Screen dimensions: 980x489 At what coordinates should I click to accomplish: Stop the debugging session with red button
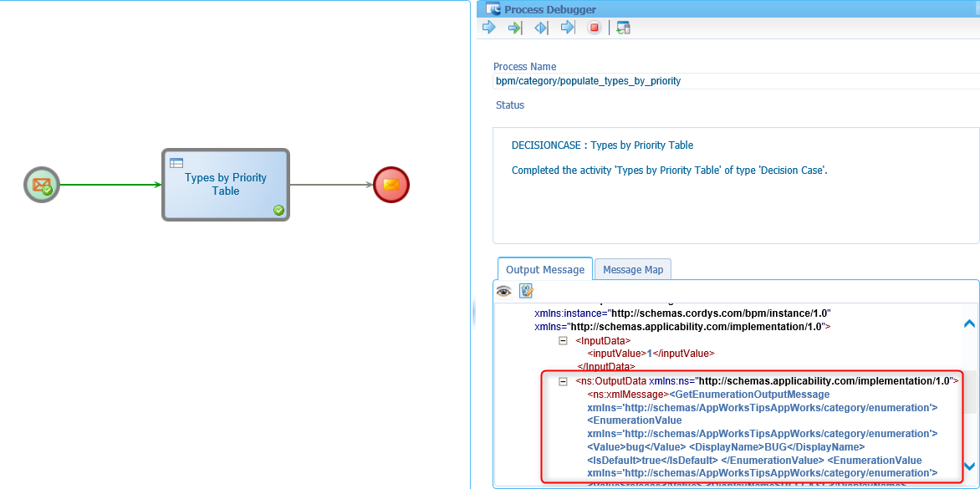pyautogui.click(x=595, y=28)
